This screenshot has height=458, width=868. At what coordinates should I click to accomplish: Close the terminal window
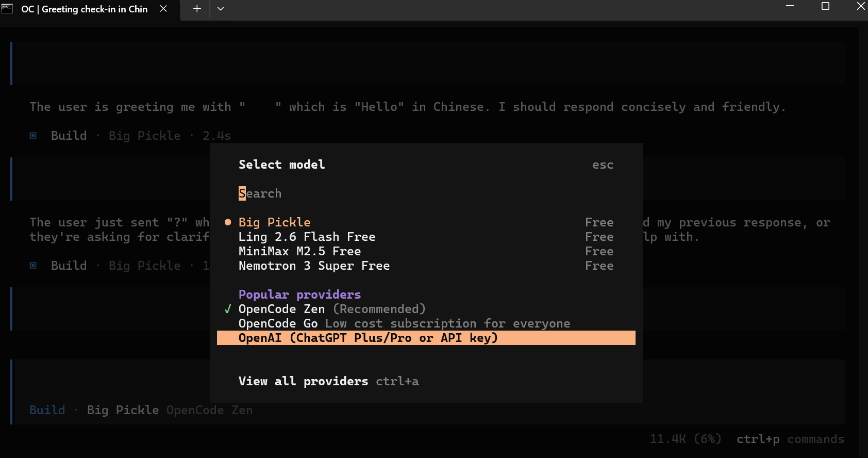860,6
